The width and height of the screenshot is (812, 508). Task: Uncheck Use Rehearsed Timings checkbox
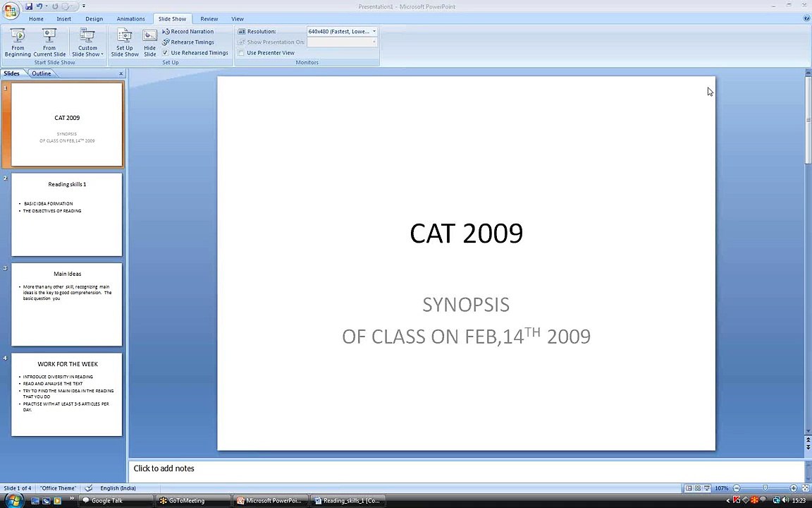click(165, 53)
